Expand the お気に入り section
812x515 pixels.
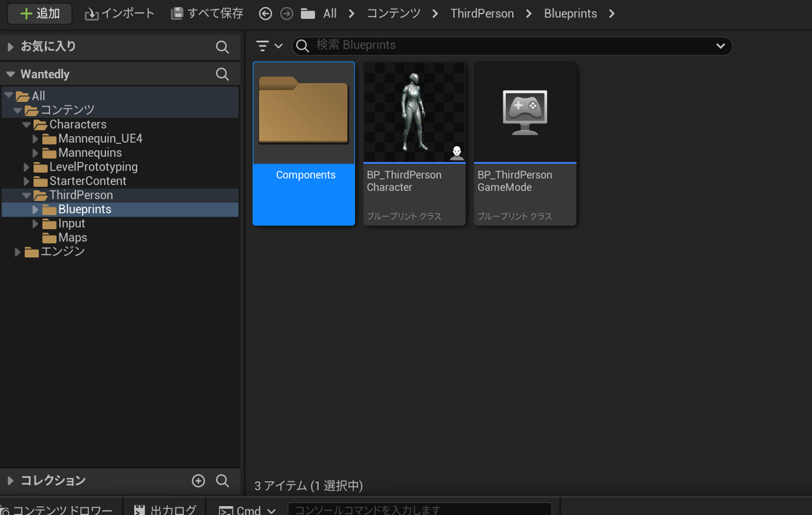(10, 47)
